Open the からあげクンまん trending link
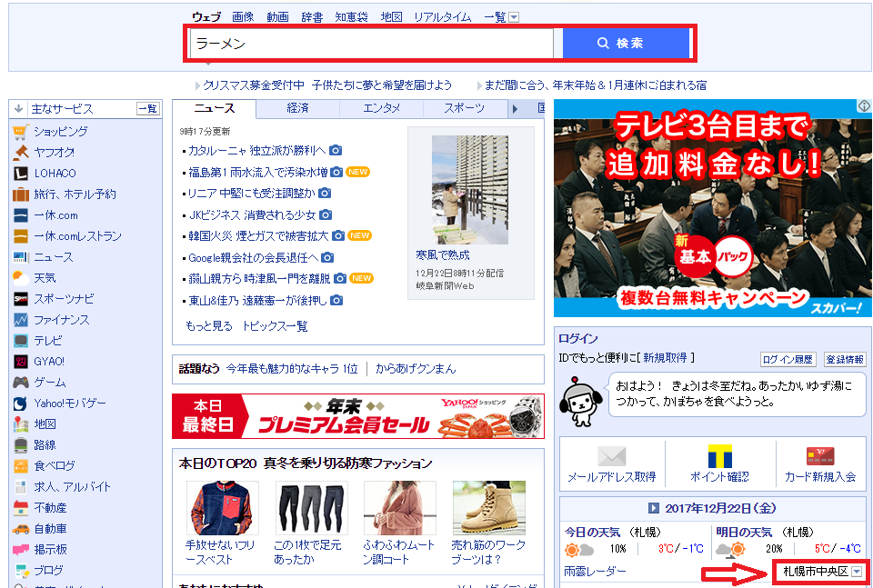 coord(416,369)
